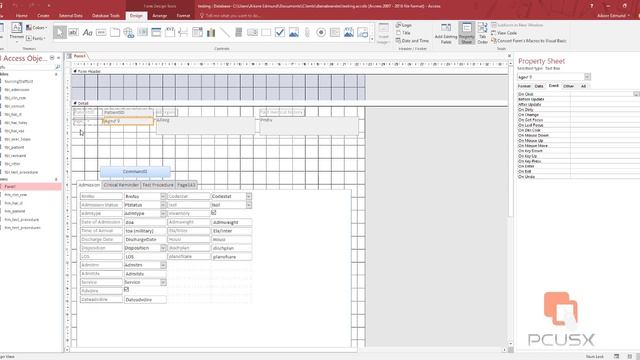Pick the List Box control tool

coord(252,32)
